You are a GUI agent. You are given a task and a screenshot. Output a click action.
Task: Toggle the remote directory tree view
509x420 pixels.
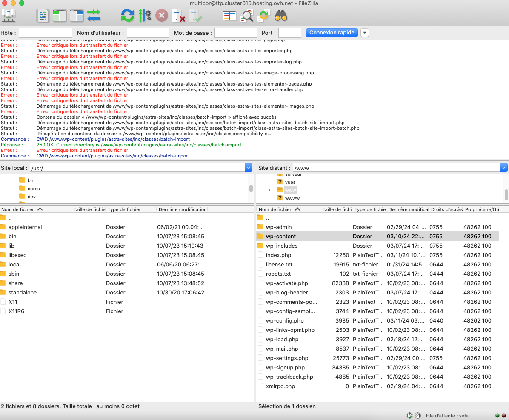pos(77,16)
